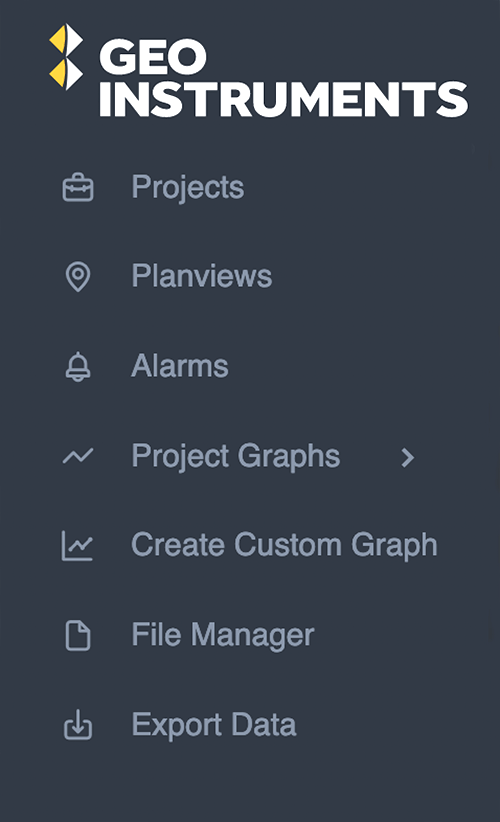Select Project Graphs text label

tap(235, 457)
